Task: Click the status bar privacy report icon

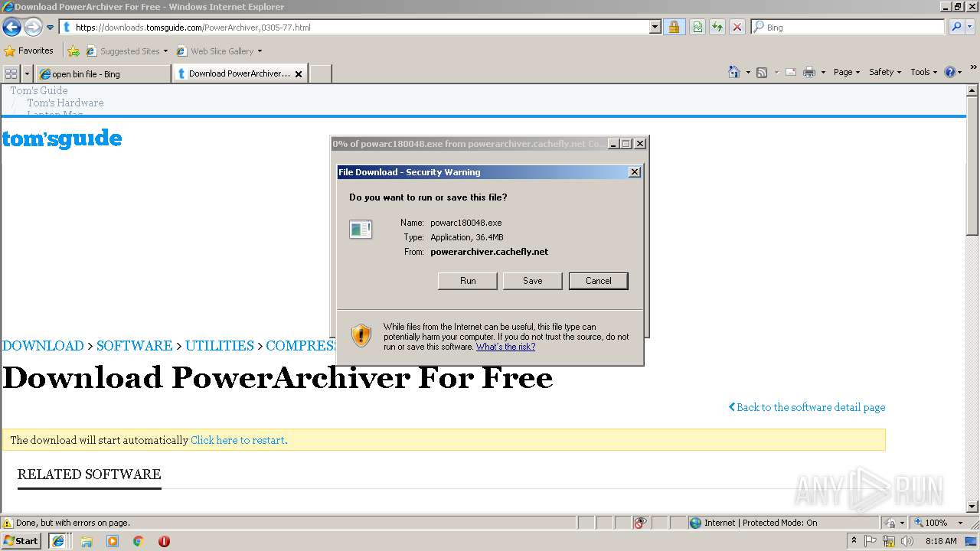Action: 641,523
